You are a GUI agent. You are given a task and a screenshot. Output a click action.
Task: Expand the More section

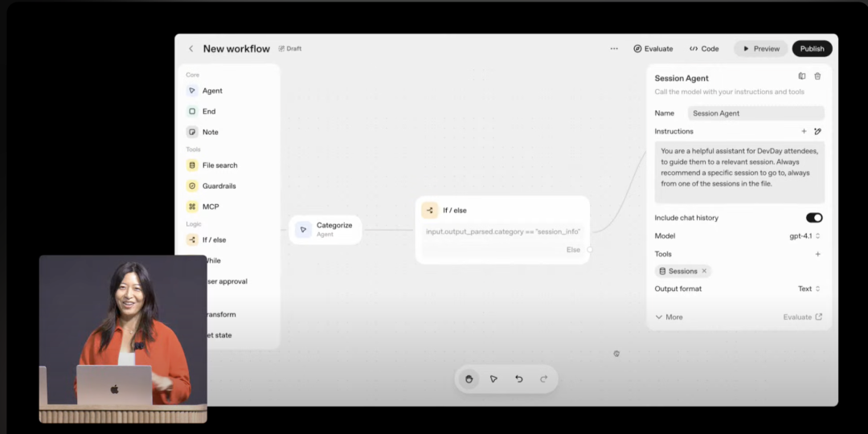click(x=669, y=317)
